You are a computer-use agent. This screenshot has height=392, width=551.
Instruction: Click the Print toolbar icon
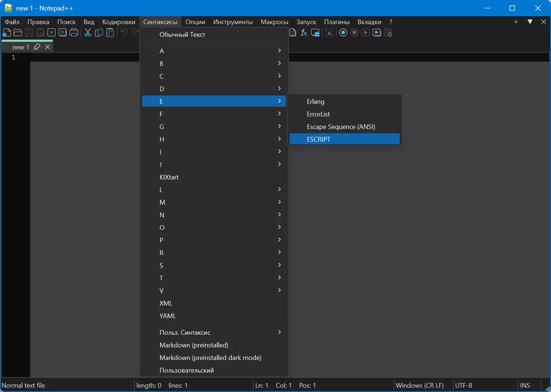[74, 33]
